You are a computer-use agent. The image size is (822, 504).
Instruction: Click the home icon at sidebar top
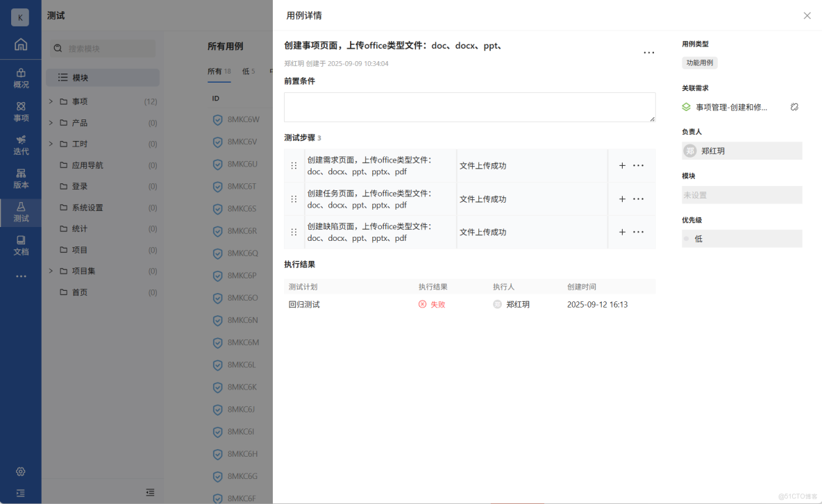(20, 44)
